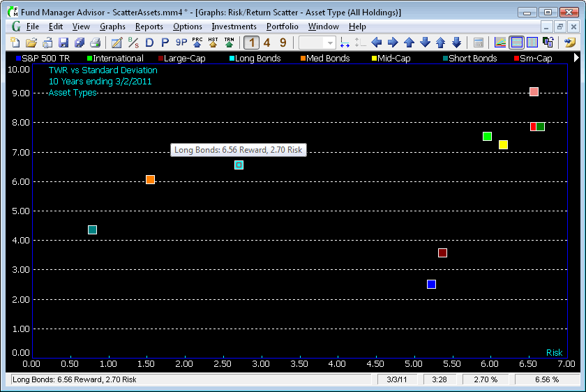Click the Print toolbar icon
Screen dimensions: 586x392
[95, 43]
